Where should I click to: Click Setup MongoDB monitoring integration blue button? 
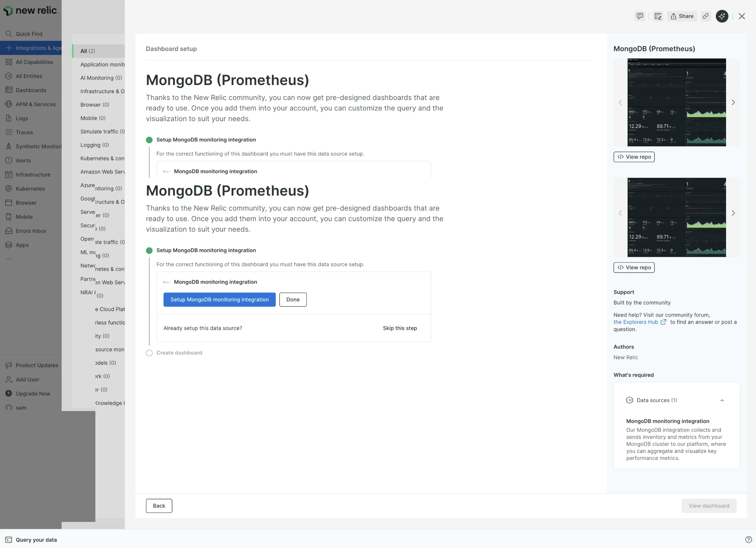pos(220,300)
